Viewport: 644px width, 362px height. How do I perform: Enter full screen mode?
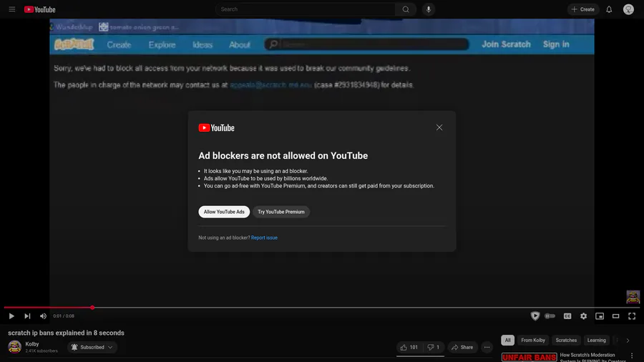[632, 316]
